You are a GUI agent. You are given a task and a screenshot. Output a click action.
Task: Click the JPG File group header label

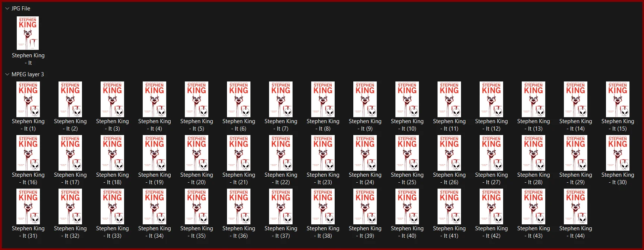(x=21, y=8)
